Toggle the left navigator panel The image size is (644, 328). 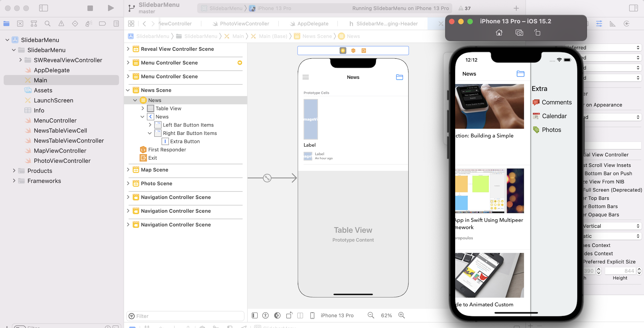click(x=44, y=8)
